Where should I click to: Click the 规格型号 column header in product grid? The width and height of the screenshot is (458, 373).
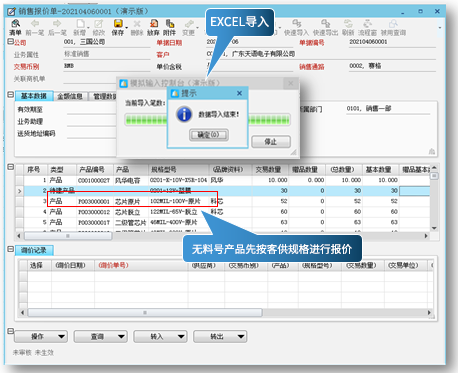click(178, 170)
